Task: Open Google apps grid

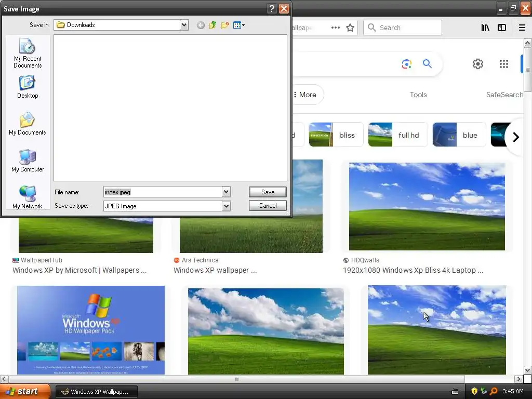Action: (x=504, y=64)
